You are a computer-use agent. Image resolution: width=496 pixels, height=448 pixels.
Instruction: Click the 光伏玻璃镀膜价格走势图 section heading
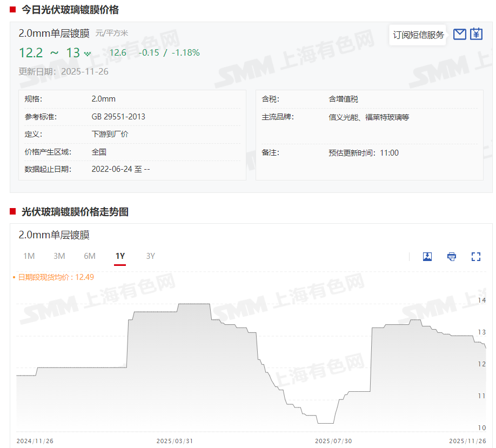[75, 212]
